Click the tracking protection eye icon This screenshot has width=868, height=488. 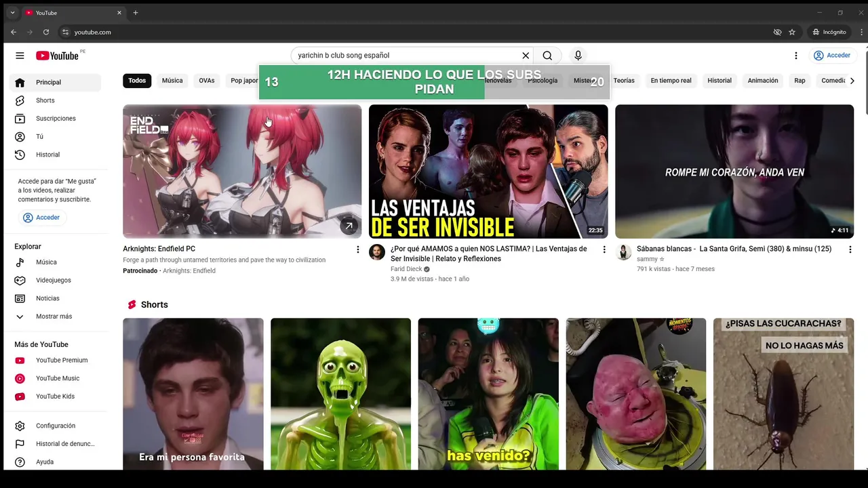(x=777, y=32)
